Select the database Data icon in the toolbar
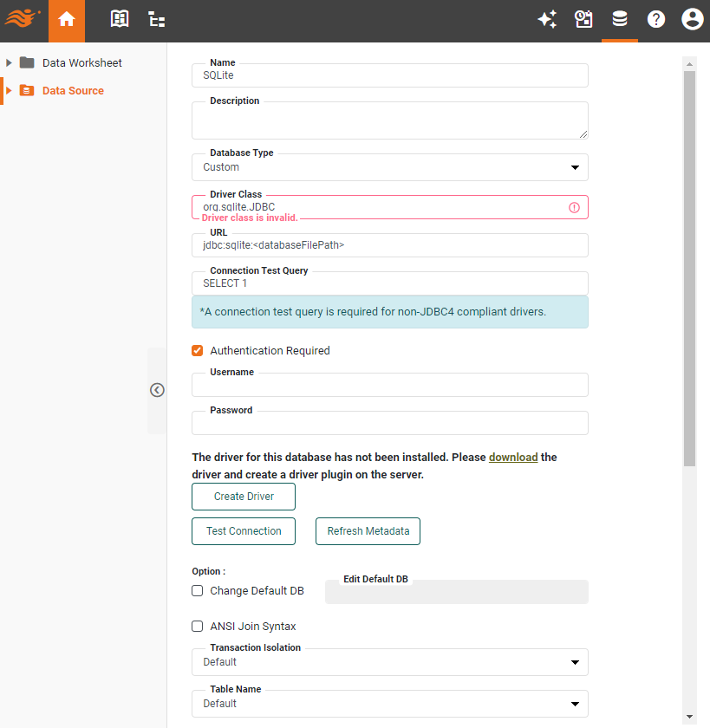The width and height of the screenshot is (710, 728). click(x=619, y=18)
